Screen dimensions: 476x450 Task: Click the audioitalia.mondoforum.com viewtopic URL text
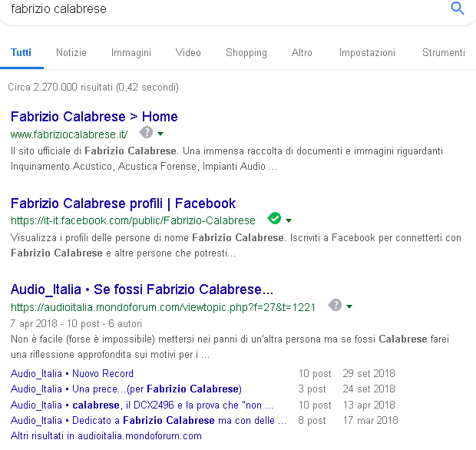(163, 307)
